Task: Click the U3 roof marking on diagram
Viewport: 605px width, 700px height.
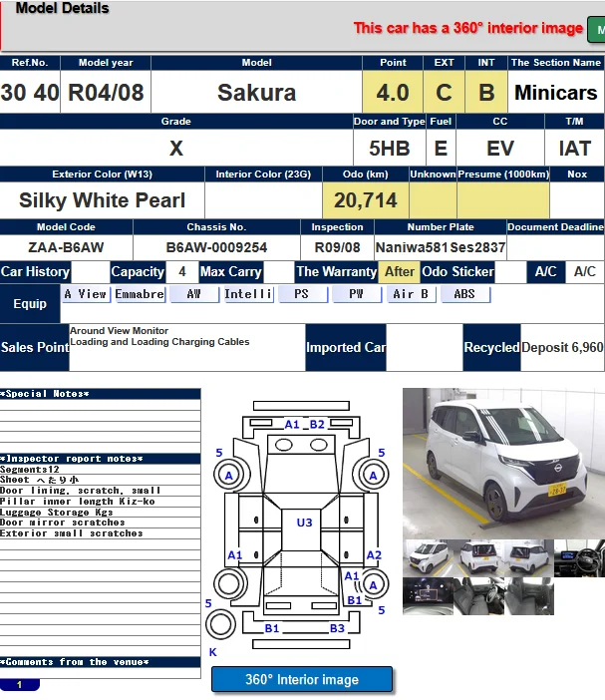Action: point(304,522)
